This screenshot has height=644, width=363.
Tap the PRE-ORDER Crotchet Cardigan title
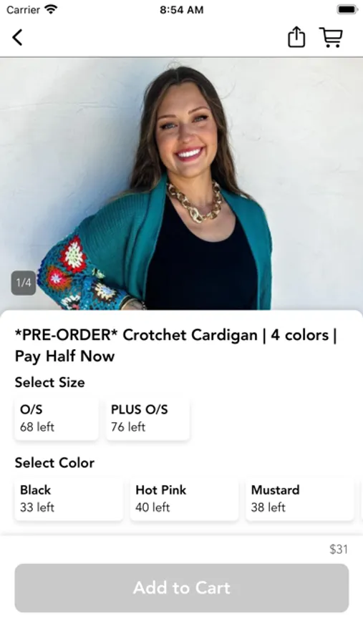pyautogui.click(x=176, y=346)
